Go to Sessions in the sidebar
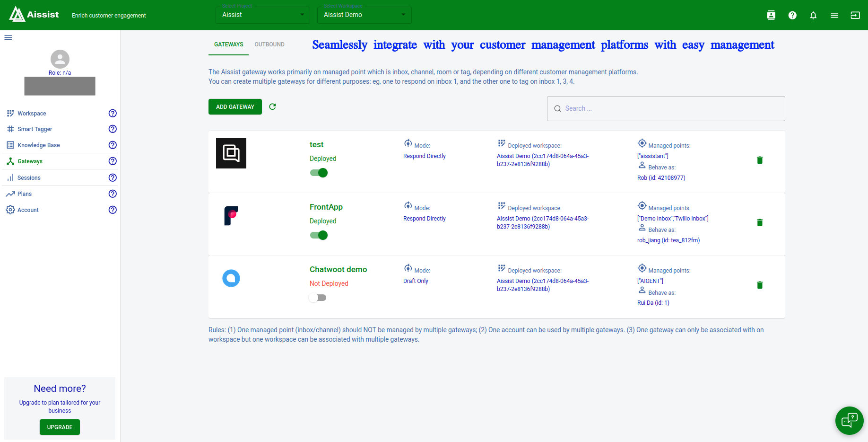This screenshot has width=868, height=442. (x=29, y=178)
